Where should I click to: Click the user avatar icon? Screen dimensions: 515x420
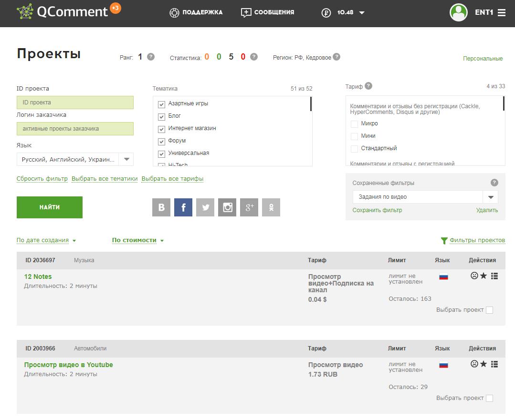(x=459, y=12)
